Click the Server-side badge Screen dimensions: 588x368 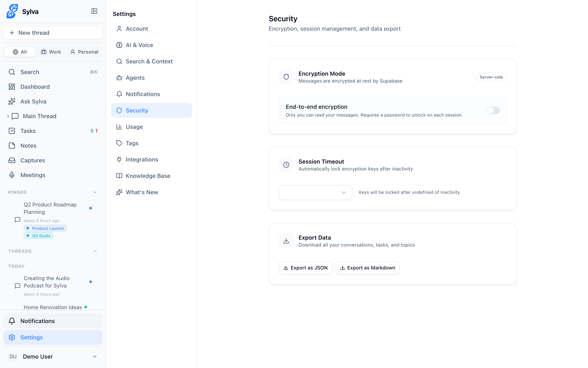(x=491, y=77)
